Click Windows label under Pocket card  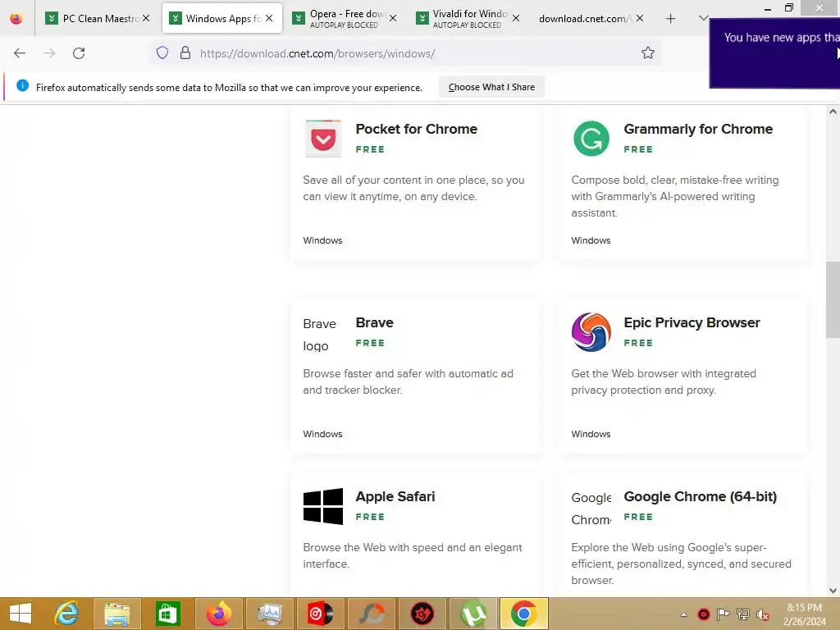[322, 240]
